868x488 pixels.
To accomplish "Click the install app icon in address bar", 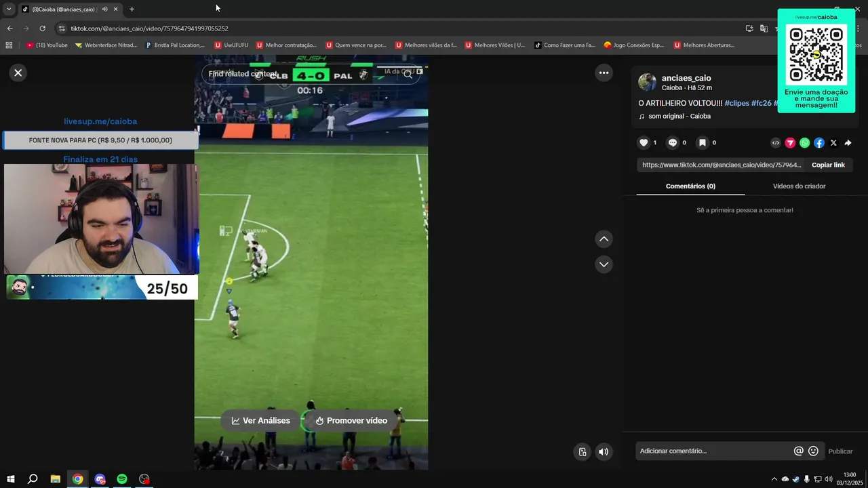I will click(x=749, y=28).
